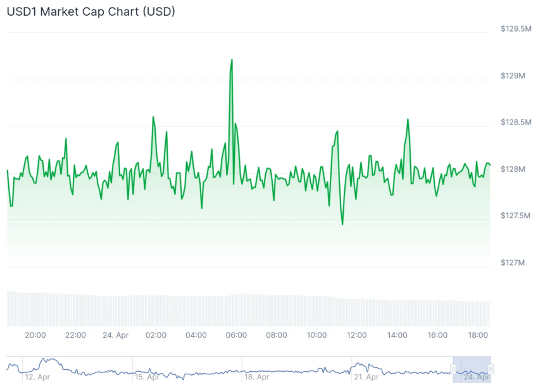538x392 pixels.
Task: Click the left handle of the range navigator
Action: (453, 369)
